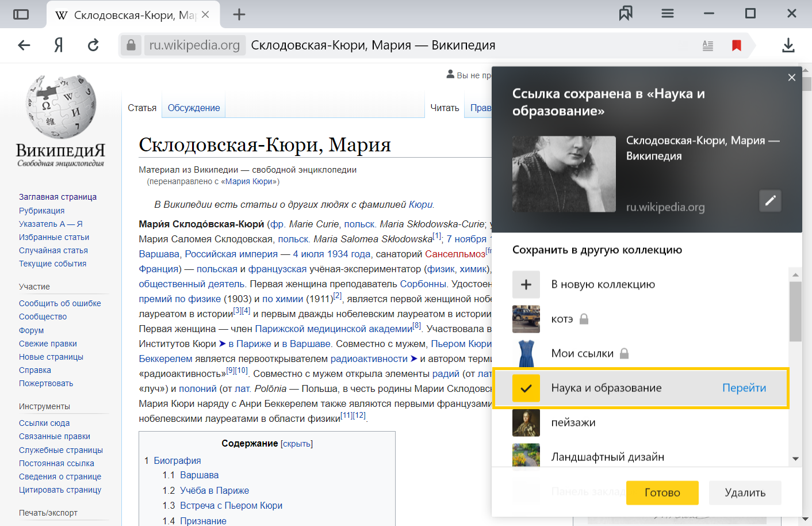Jump to Биография section

coord(177,460)
